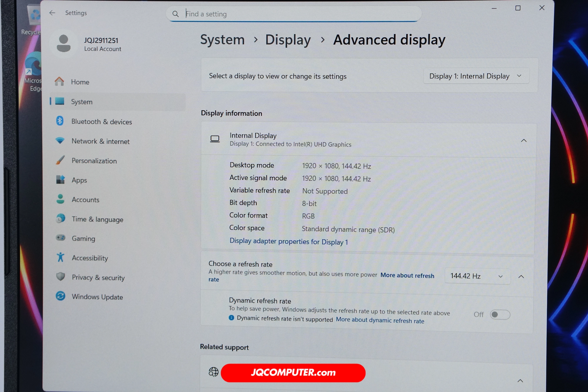Screen dimensions: 588x392
Task: Open Accessibility settings
Action: tap(60, 258)
